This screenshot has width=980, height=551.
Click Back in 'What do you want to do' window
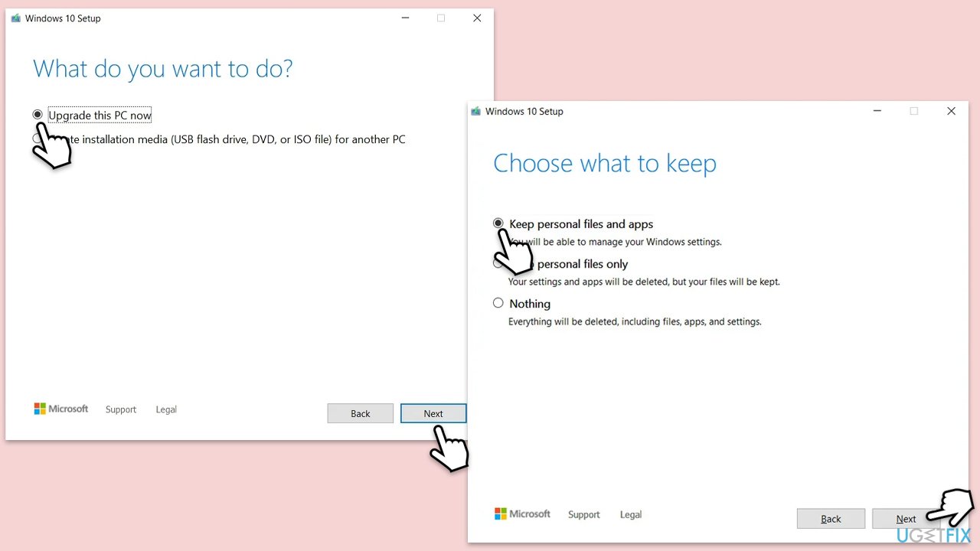[x=361, y=413]
